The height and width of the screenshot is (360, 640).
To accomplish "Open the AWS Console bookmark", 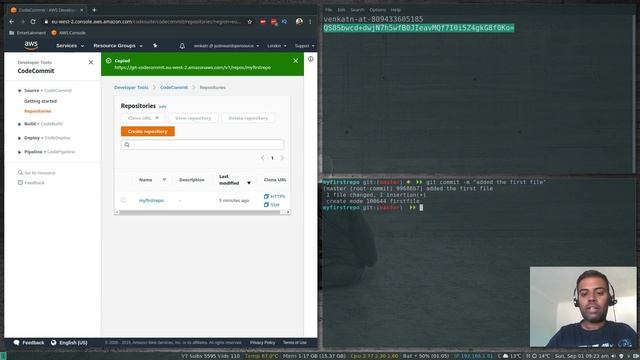I will coord(68,33).
